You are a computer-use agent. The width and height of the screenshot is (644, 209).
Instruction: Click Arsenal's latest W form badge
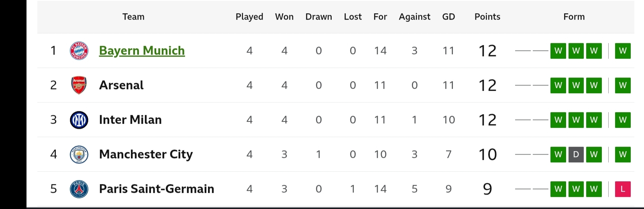click(623, 85)
